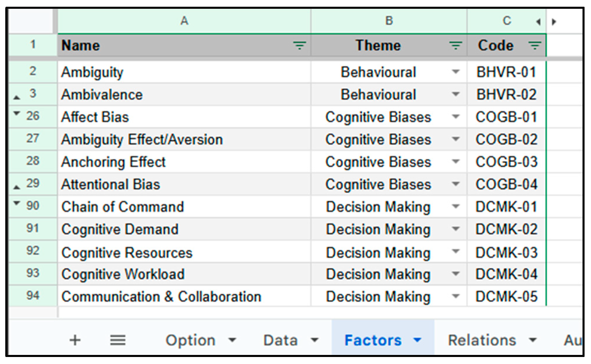Select the Cognitive Workload cell
The width and height of the screenshot is (591, 364).
(123, 274)
